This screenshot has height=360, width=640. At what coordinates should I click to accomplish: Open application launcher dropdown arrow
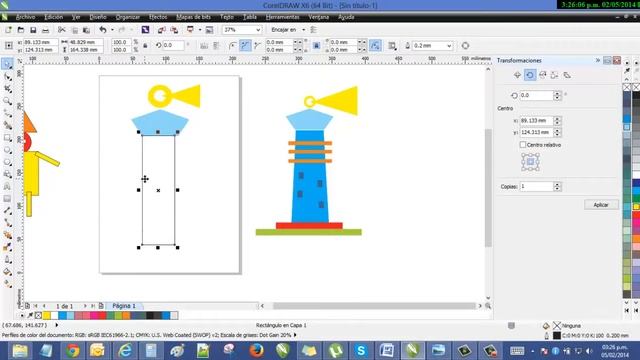[x=200, y=30]
